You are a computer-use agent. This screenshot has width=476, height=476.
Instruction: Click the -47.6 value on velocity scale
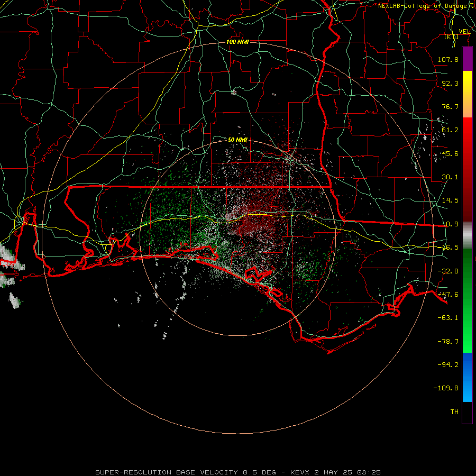coord(448,295)
